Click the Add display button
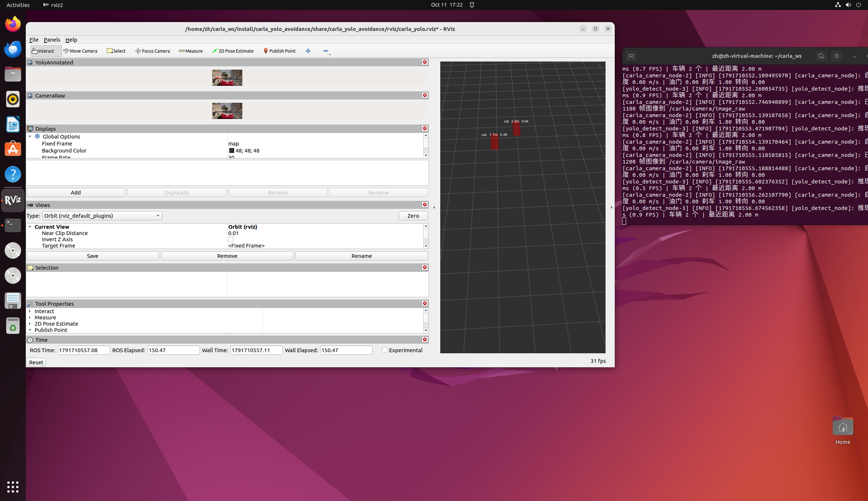The image size is (868, 501). click(x=76, y=192)
